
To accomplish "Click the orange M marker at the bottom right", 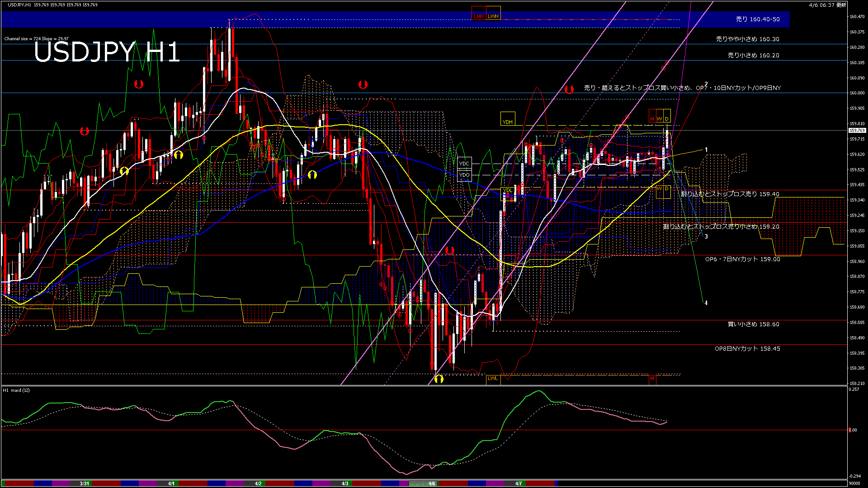I will (652, 379).
